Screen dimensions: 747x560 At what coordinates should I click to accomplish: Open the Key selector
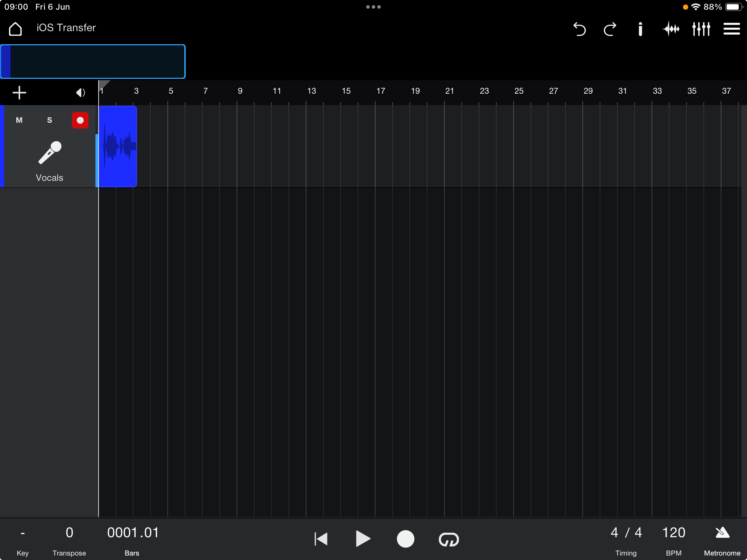click(22, 540)
